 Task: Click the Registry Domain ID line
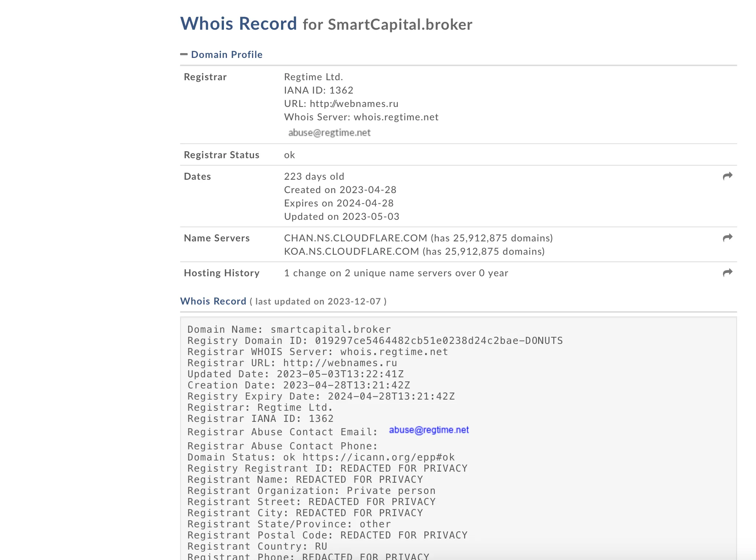375,341
